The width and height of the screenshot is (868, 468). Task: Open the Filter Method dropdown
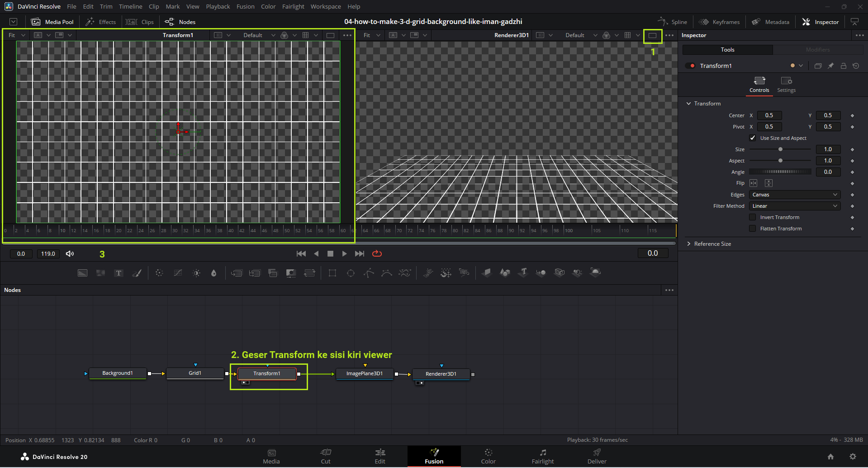point(794,206)
